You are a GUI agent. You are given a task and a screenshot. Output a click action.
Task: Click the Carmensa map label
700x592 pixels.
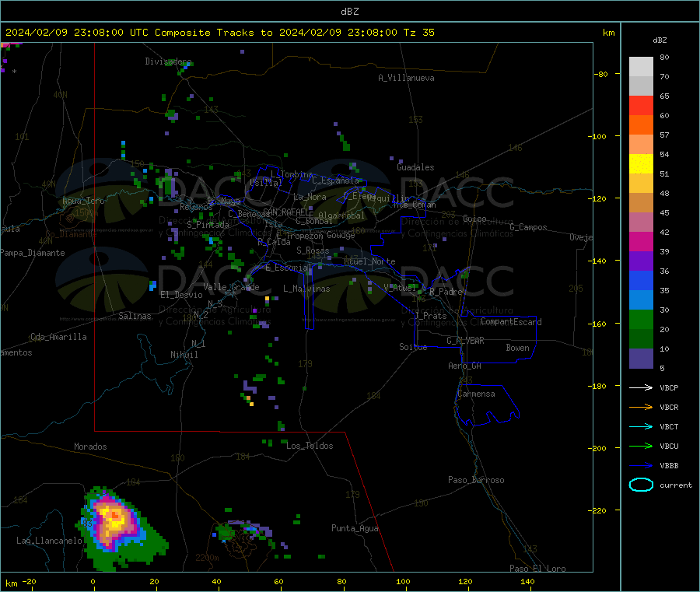pos(476,394)
